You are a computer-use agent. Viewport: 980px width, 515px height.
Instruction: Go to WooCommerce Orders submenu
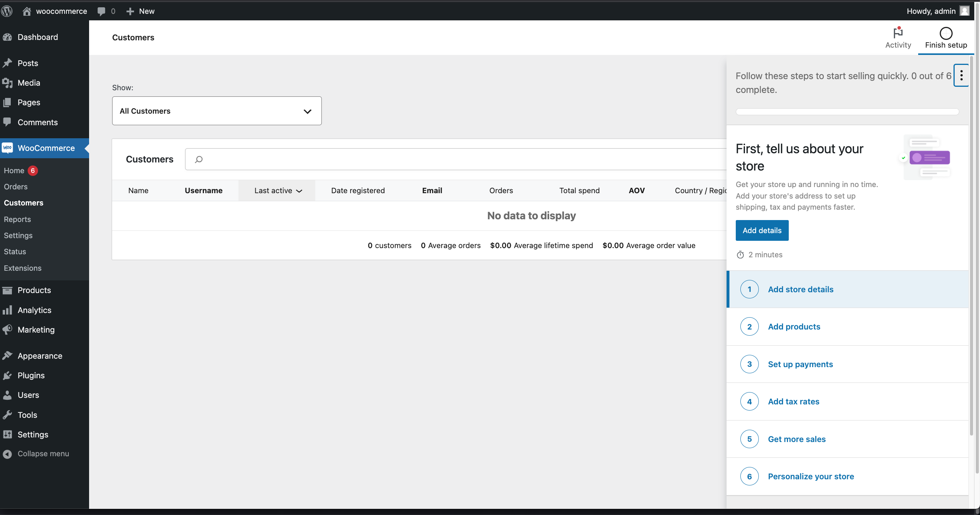16,187
